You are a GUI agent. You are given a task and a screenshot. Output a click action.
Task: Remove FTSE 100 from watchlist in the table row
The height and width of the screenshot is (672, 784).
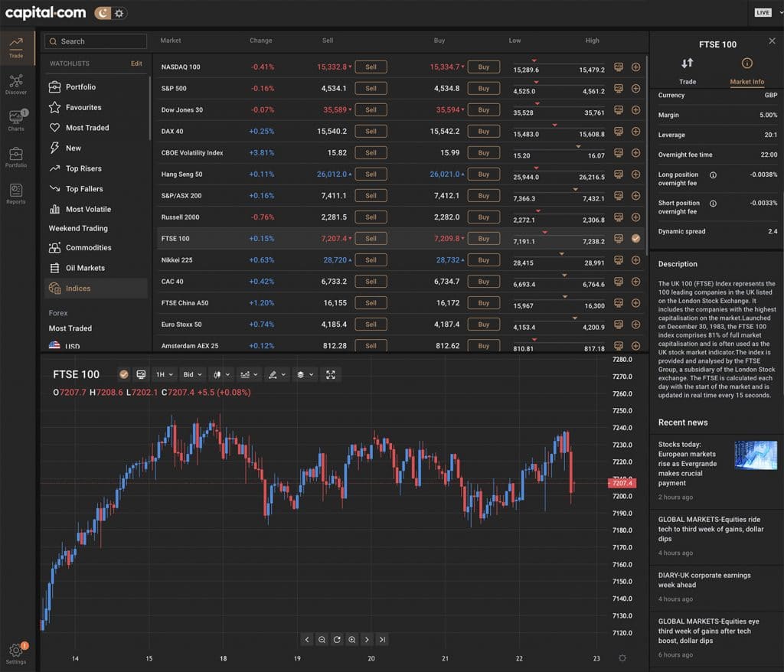point(636,239)
